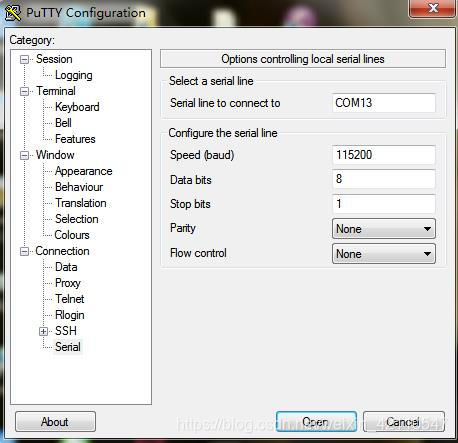Click the 'Parity' label
The image size is (458, 443).
183,228
